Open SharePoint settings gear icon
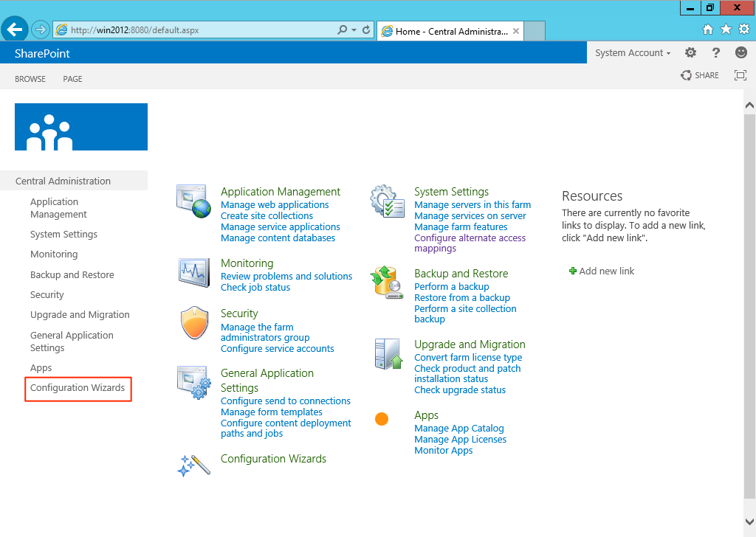This screenshot has width=756, height=537. coord(690,52)
